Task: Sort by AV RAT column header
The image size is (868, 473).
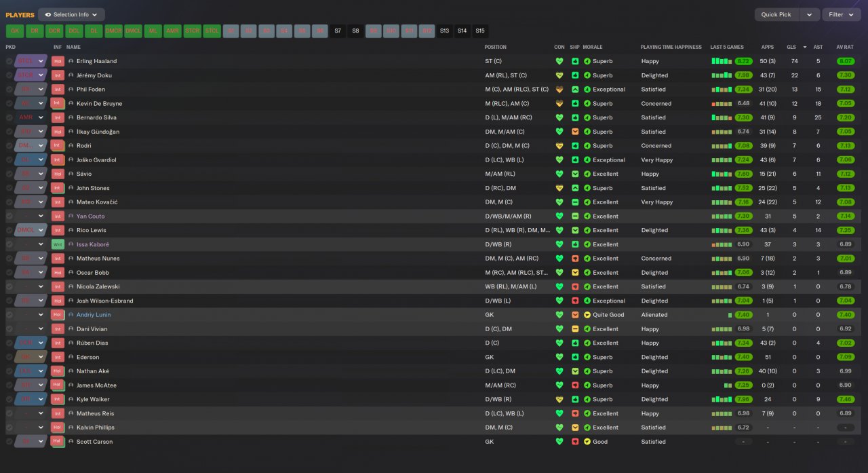Action: click(x=844, y=48)
